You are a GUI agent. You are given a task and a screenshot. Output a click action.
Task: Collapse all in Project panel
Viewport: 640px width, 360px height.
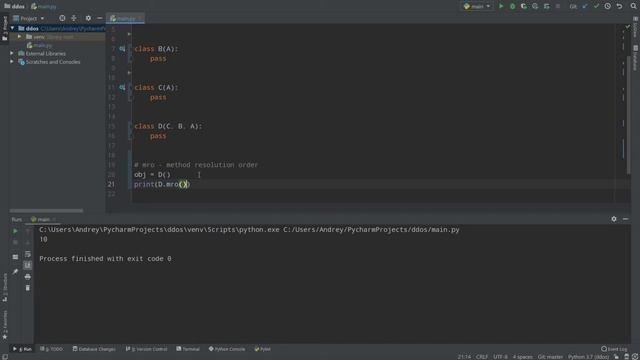tap(74, 18)
